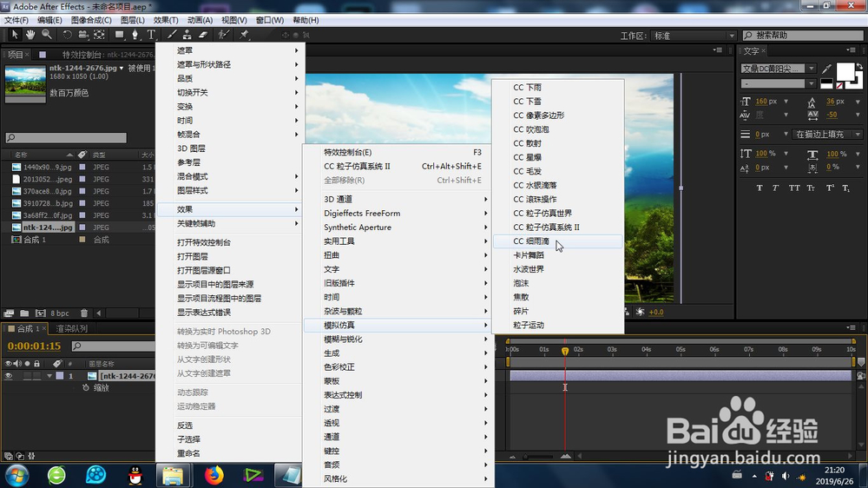Create new composition icon in Project panel
This screenshot has height=488, width=868.
(41, 313)
